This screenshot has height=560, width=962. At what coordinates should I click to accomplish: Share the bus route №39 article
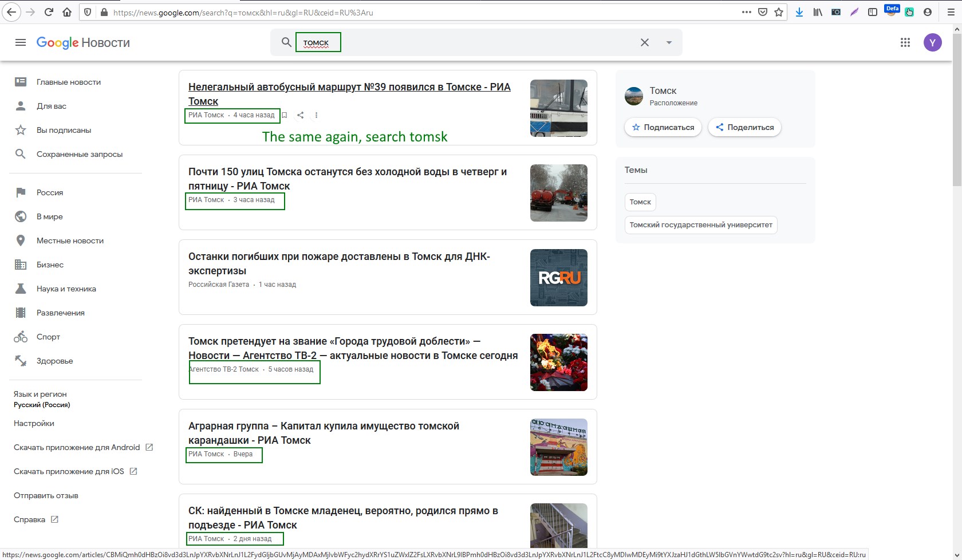click(300, 115)
